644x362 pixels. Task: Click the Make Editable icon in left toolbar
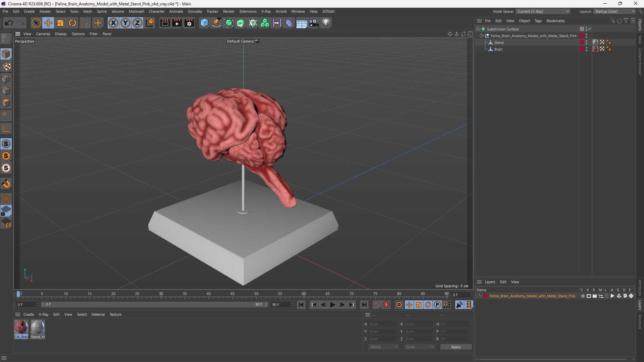(6, 39)
